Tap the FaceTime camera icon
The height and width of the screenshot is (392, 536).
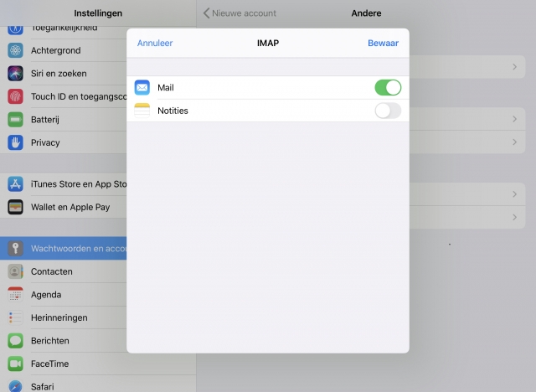pos(15,364)
